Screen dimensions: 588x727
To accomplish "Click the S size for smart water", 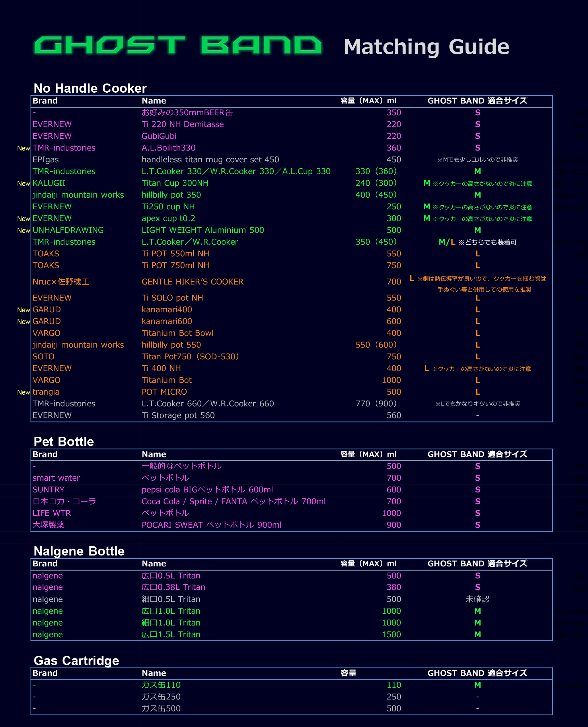I will (477, 478).
